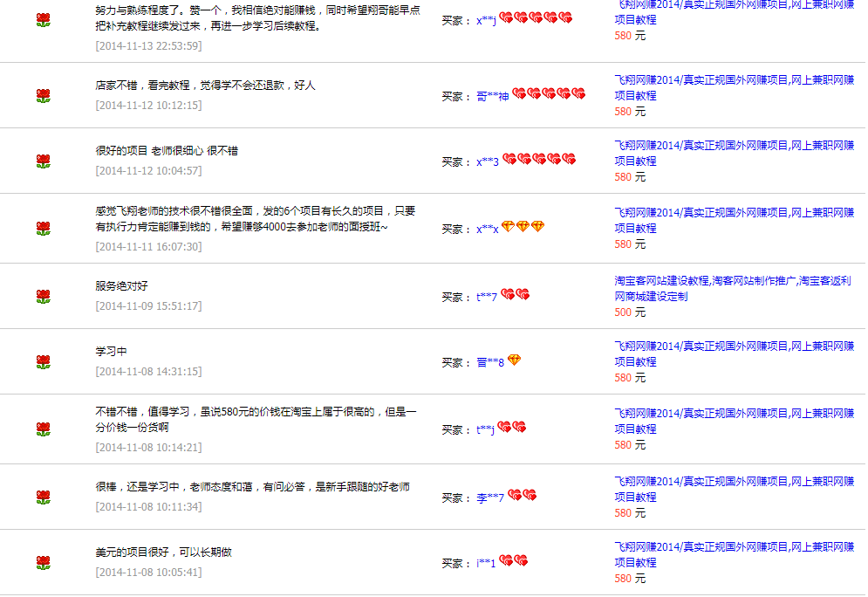Click the heart rank icons next to buyer 哥**神

pos(548,94)
